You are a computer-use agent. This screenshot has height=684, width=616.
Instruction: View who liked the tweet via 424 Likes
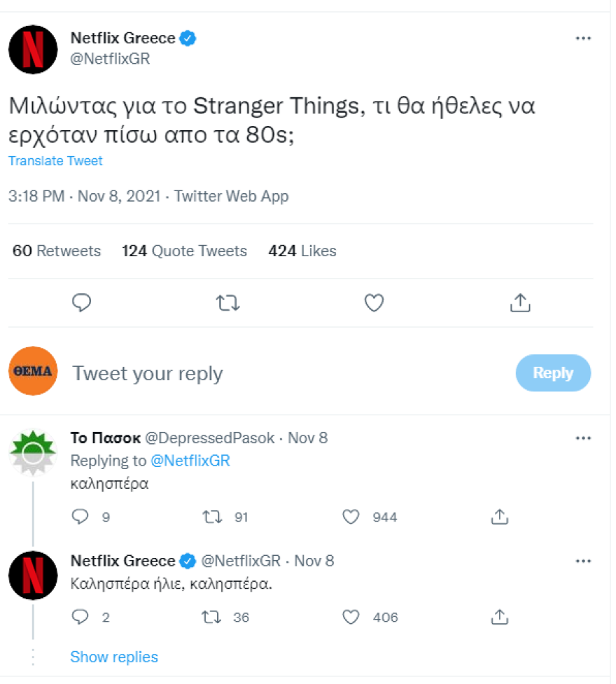coord(301,251)
